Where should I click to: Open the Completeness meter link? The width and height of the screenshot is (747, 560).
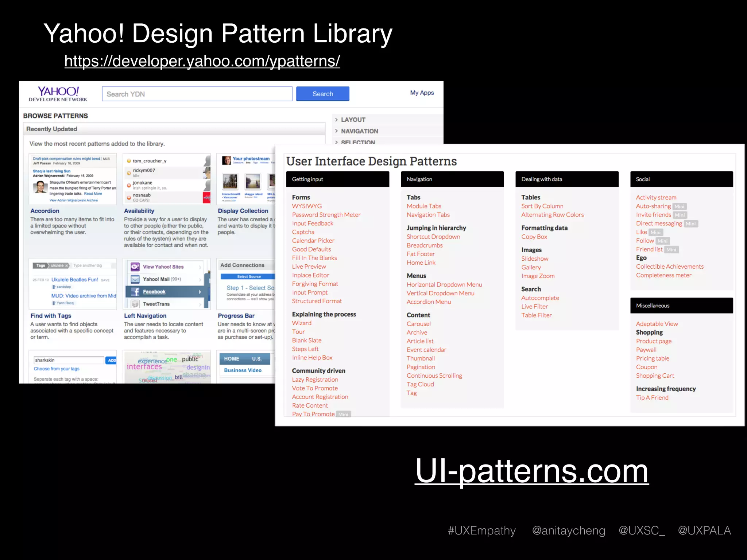(x=664, y=275)
